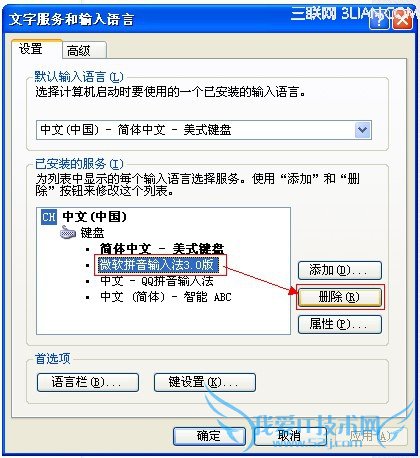Select 微软拼音输入法3.0版 in the list
The image size is (420, 458).
[x=158, y=265]
